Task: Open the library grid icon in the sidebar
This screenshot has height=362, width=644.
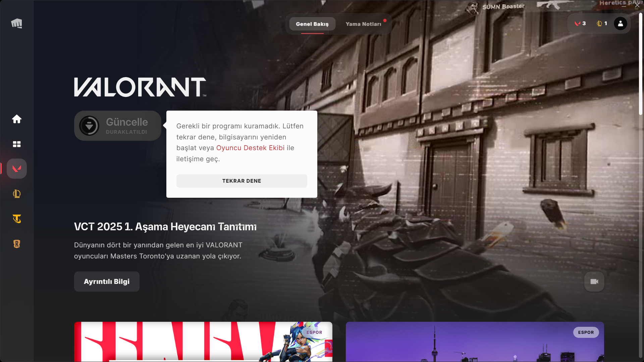Action: 17,144
